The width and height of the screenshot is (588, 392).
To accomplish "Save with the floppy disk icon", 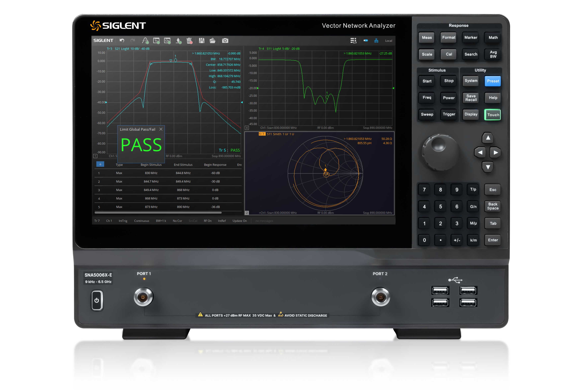I will (202, 40).
